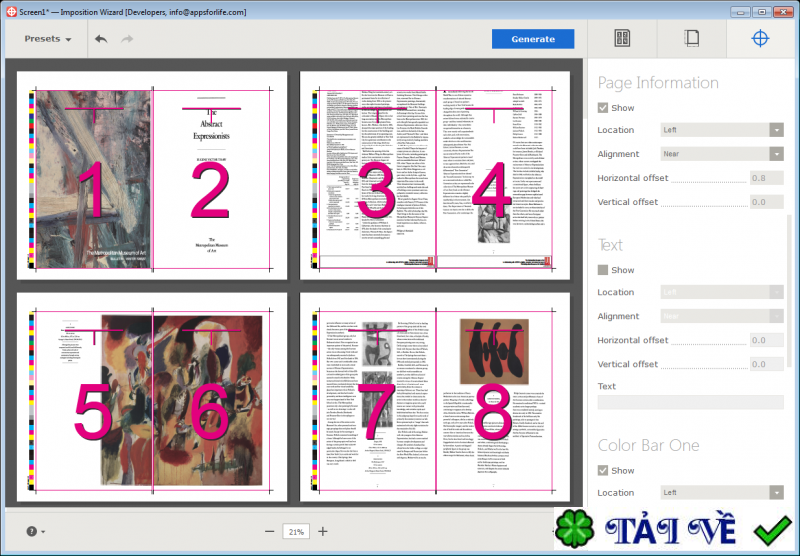Click the Page Information section heading
800x556 pixels.
point(658,83)
